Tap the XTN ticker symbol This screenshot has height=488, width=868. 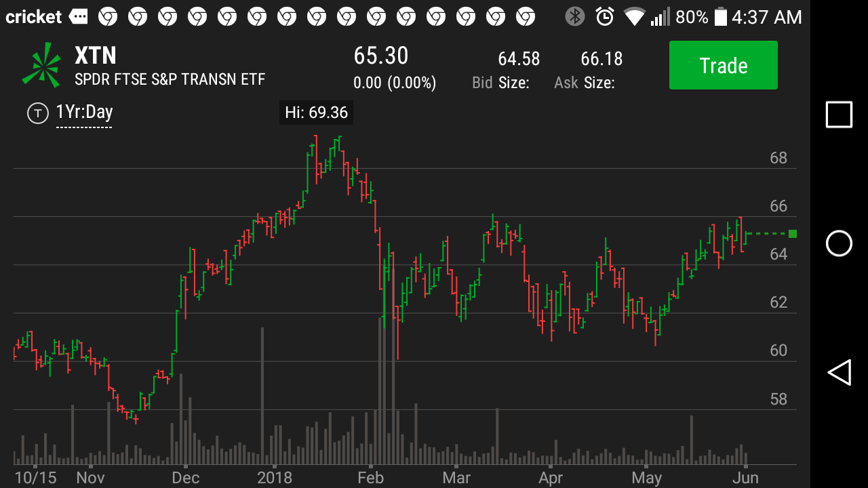tap(96, 55)
